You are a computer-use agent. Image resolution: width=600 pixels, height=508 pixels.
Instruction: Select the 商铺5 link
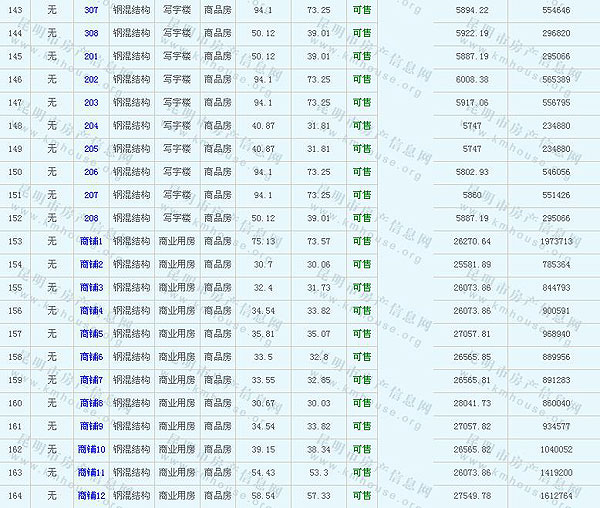click(x=91, y=333)
